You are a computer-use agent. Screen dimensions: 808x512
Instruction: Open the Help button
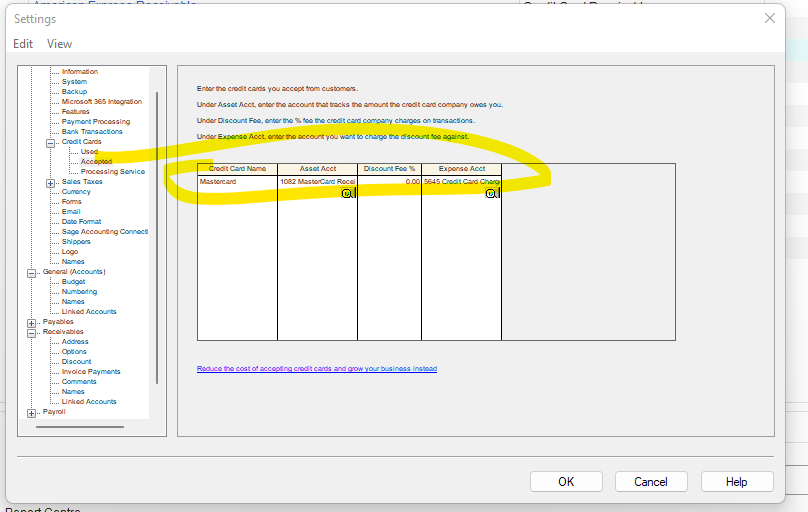coord(736,482)
